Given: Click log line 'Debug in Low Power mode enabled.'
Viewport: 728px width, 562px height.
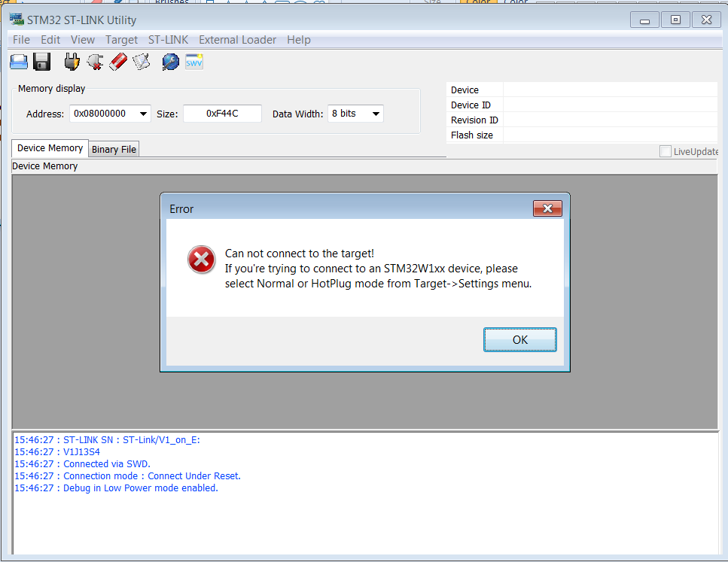Looking at the screenshot, I should pyautogui.click(x=116, y=488).
